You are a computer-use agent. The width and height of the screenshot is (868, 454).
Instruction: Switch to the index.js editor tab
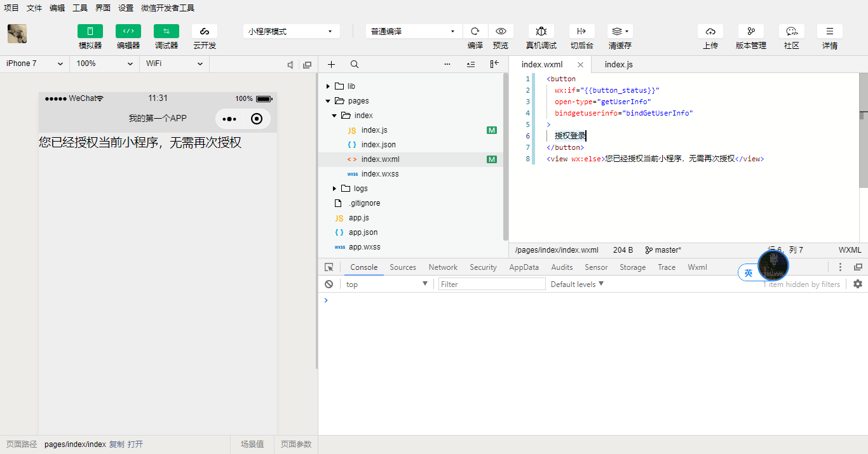click(618, 64)
